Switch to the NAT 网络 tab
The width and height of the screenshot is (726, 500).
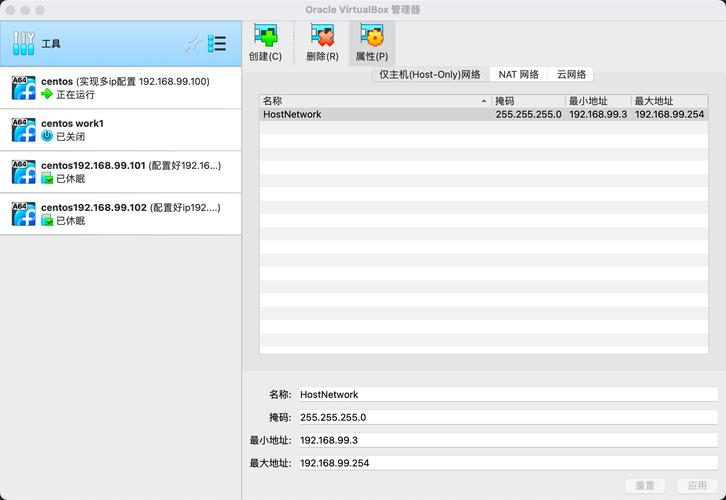point(519,75)
